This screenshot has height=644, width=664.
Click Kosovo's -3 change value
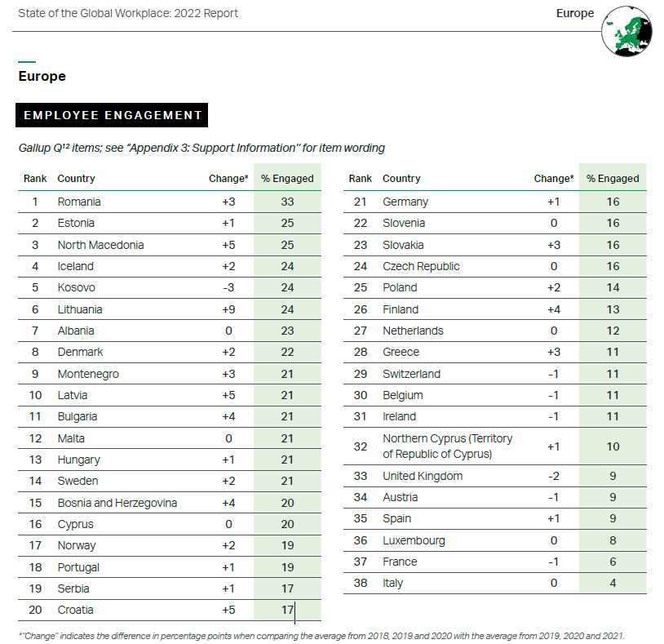(x=228, y=287)
